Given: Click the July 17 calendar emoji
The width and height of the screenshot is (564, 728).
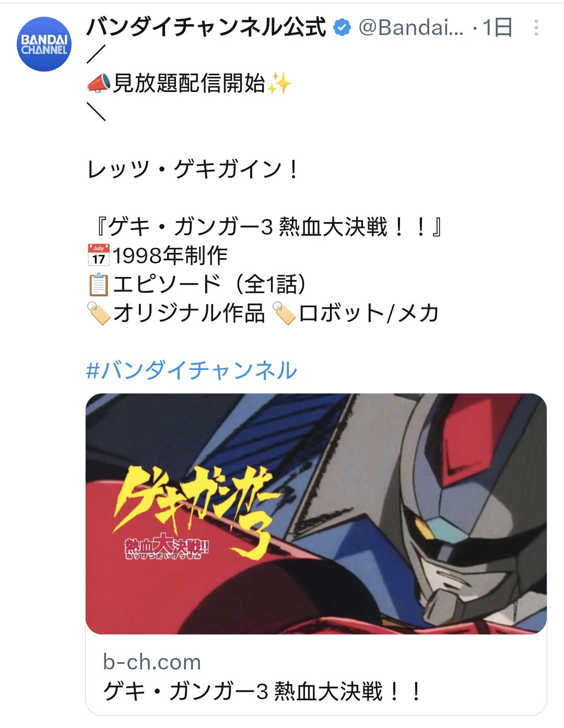Looking at the screenshot, I should pos(99,255).
